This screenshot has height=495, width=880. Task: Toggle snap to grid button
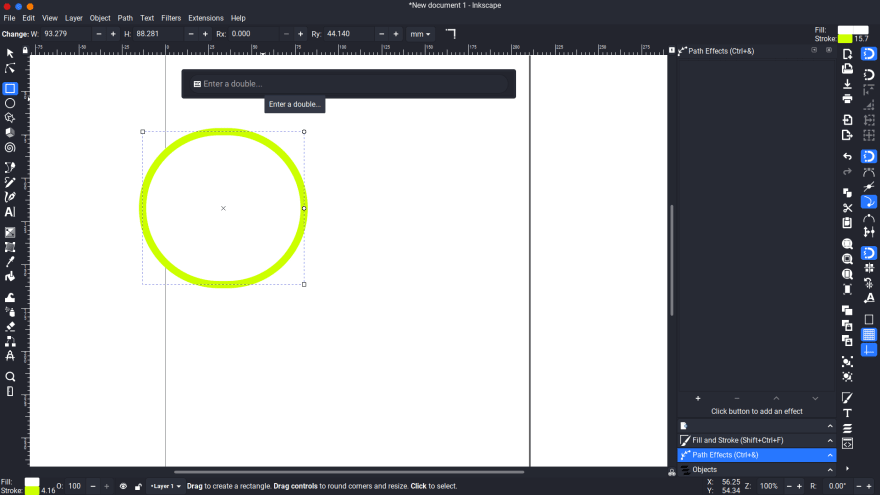click(x=869, y=335)
